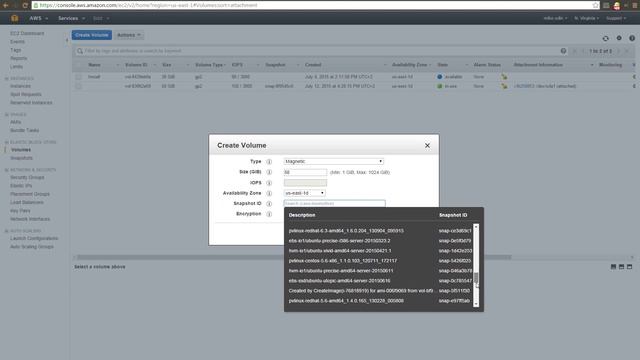Open Snapshots in the sidebar
This screenshot has height=360, width=640.
tap(21, 158)
